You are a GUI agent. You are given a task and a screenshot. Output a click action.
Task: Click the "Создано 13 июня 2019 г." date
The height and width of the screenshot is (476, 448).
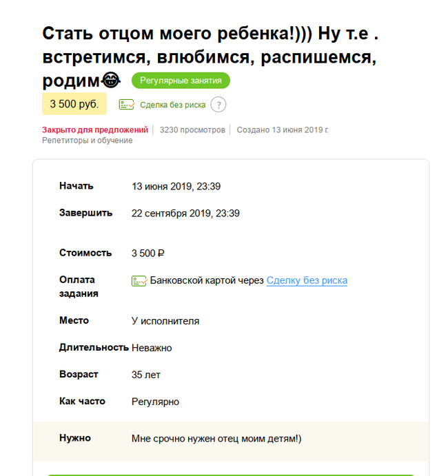283,130
